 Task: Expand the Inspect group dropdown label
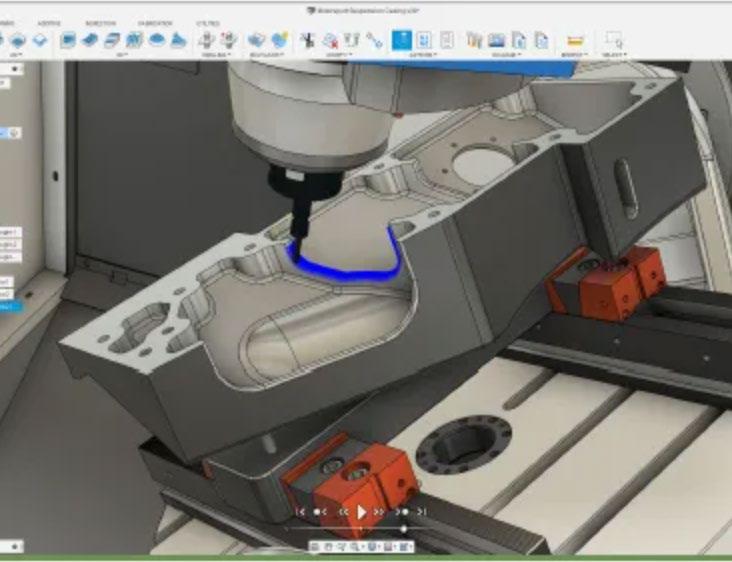575,55
